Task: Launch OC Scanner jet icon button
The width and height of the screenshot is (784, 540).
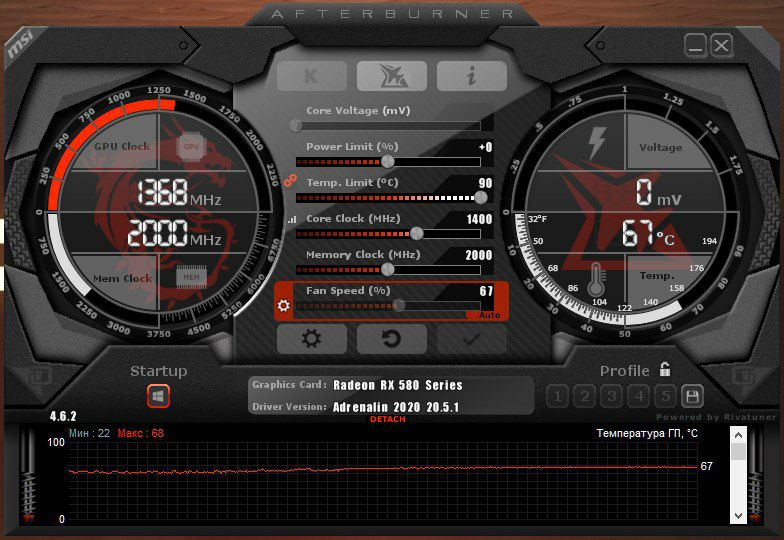Action: click(x=392, y=76)
